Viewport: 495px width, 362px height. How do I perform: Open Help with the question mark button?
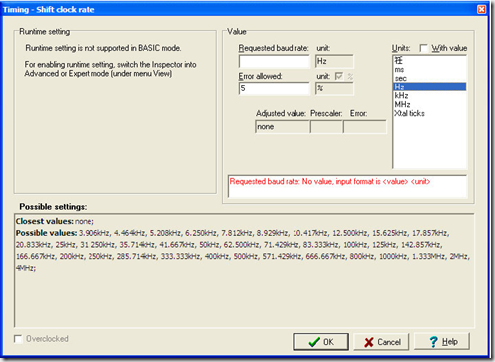tap(442, 341)
